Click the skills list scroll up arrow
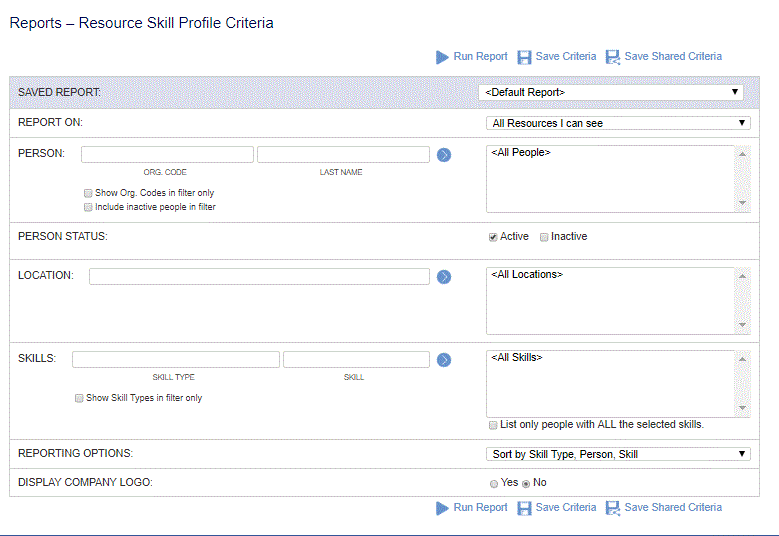The image size is (779, 536). (x=742, y=359)
